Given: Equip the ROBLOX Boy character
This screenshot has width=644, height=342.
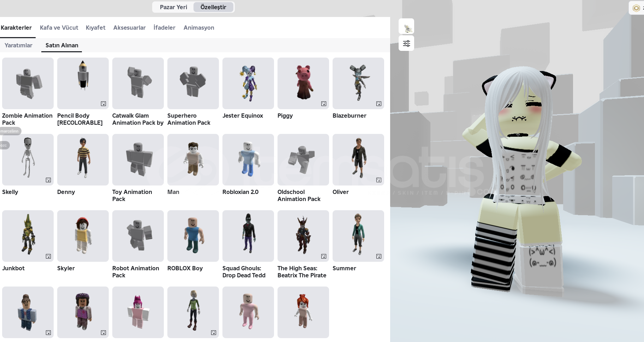Looking at the screenshot, I should (193, 236).
